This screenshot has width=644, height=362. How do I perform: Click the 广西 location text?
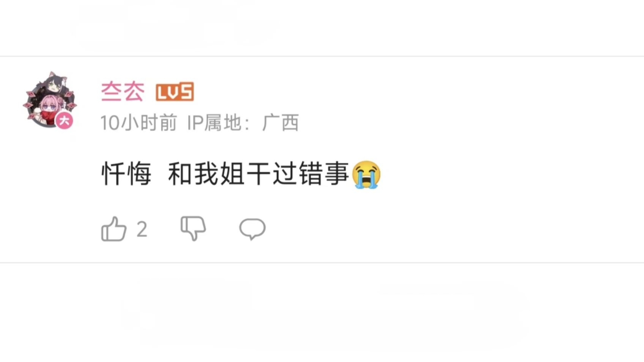point(280,123)
